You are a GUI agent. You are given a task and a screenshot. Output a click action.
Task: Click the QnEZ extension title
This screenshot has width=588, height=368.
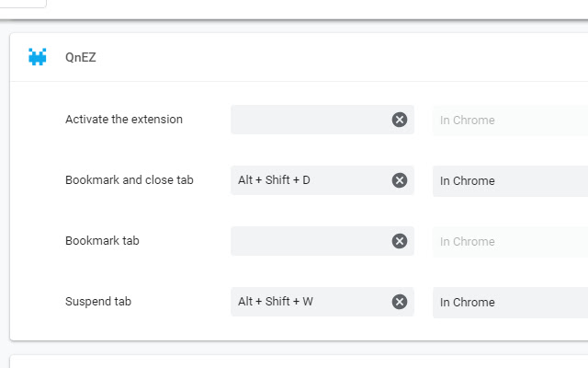point(81,57)
